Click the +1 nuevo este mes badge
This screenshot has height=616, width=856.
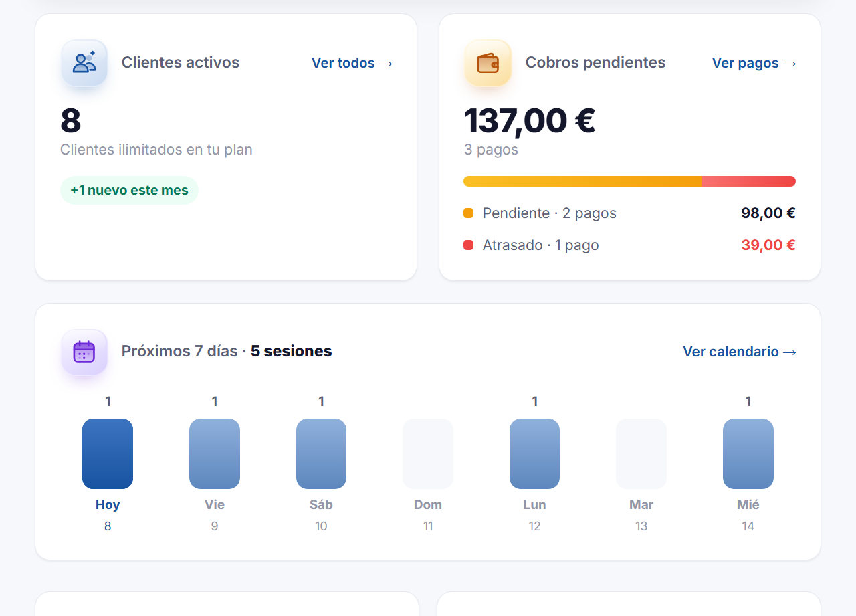pos(129,190)
